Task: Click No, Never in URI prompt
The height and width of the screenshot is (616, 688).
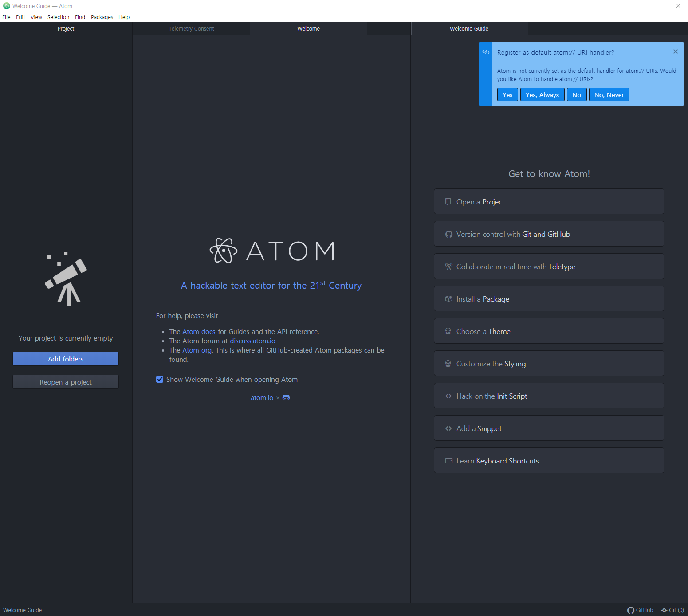Action: tap(609, 95)
